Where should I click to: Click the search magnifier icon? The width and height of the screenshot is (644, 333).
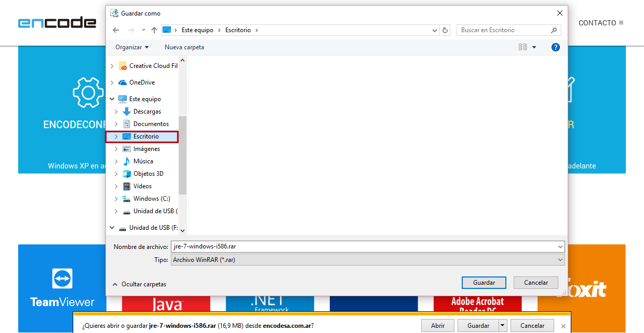coord(554,30)
